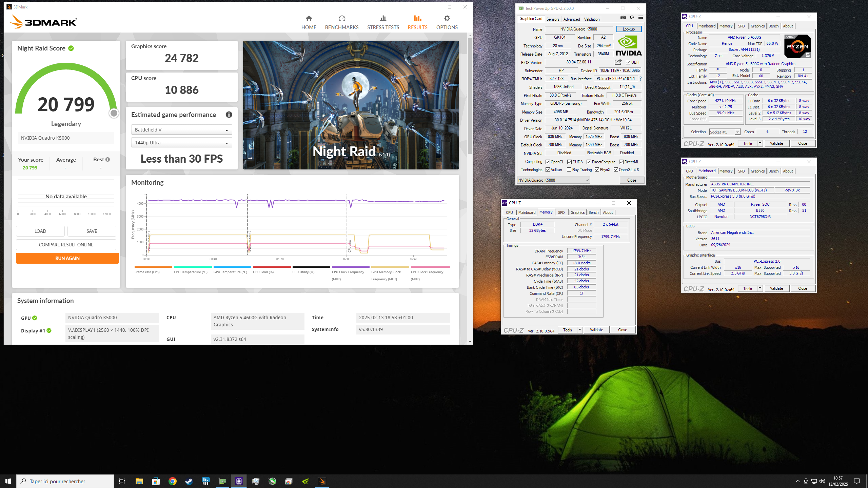Viewport: 868px width, 488px height.
Task: Open Steam from the taskbar
Action: tap(189, 481)
